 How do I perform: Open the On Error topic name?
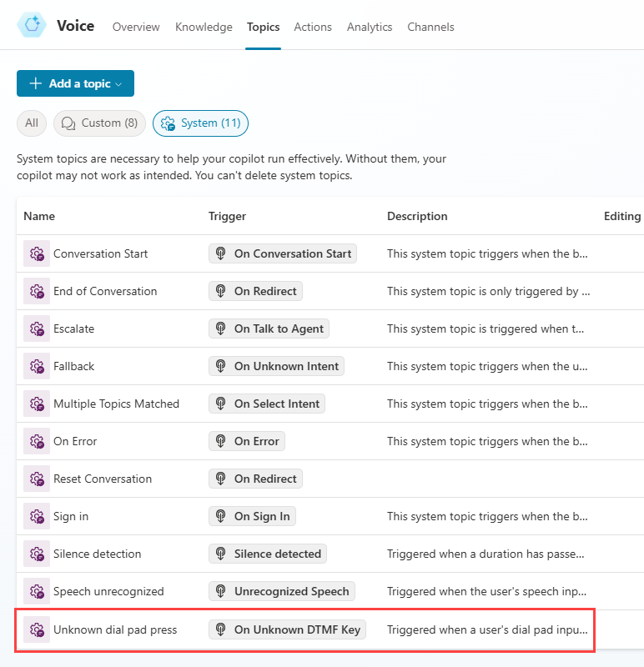click(75, 441)
